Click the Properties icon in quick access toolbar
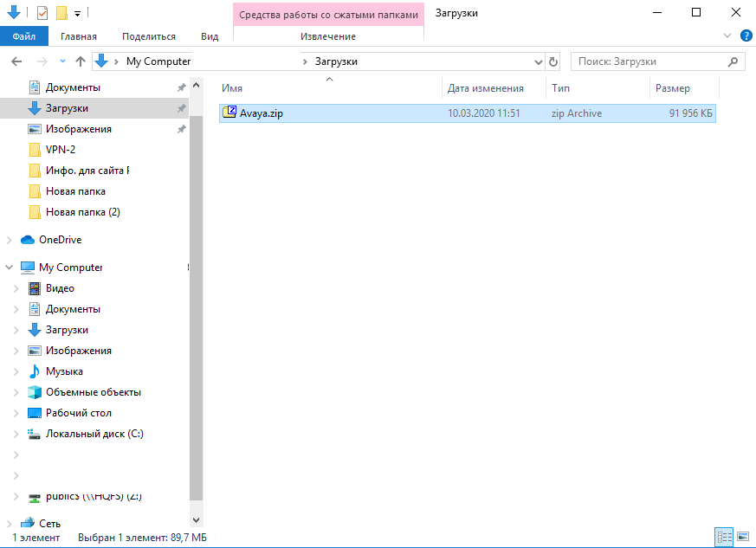The width and height of the screenshot is (756, 548). (42, 12)
